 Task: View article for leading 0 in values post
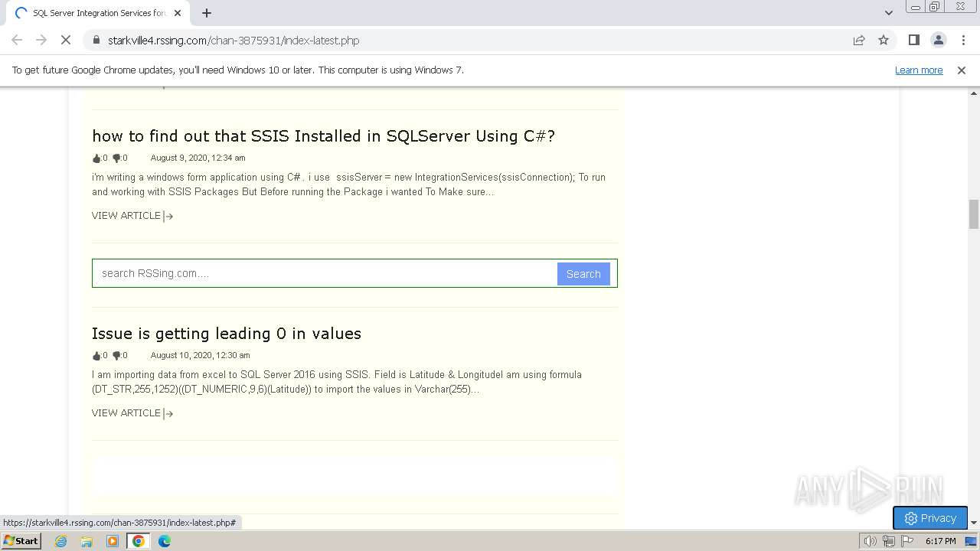pyautogui.click(x=132, y=413)
